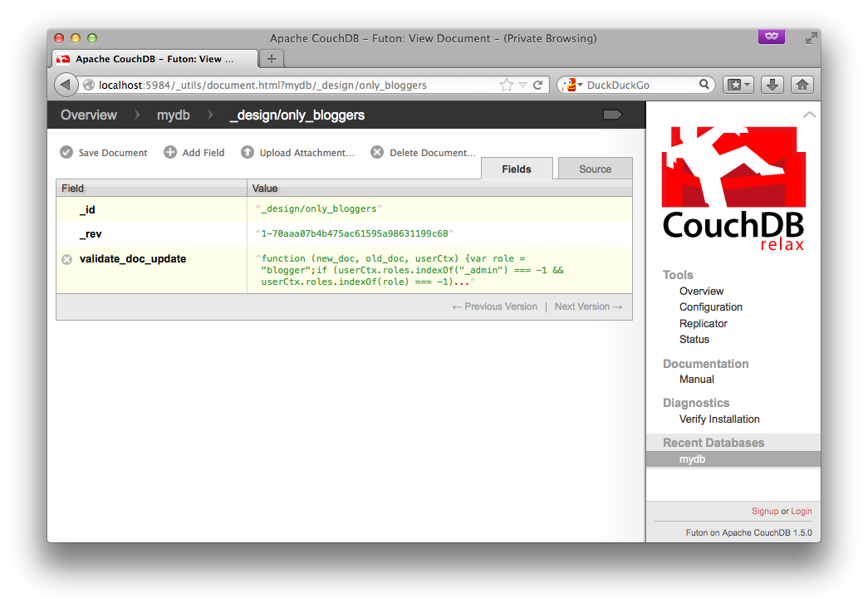The width and height of the screenshot is (868, 608).
Task: Click the Signup link
Action: pos(764,511)
